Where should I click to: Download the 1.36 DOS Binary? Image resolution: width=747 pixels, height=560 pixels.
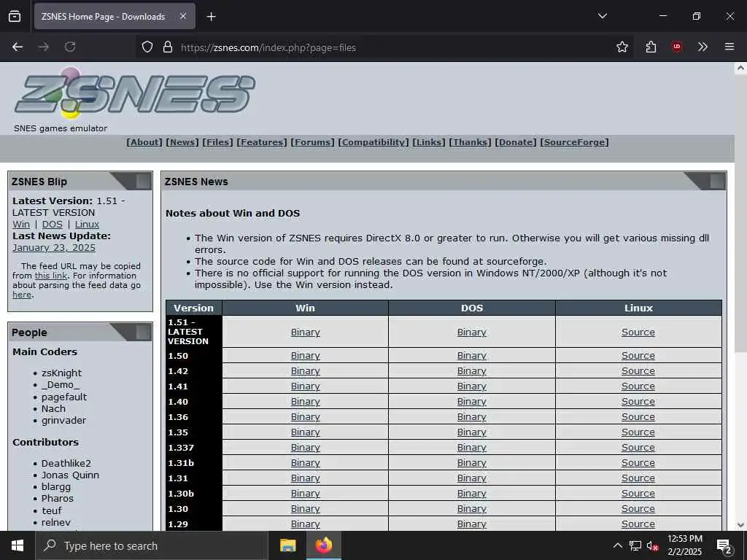click(472, 416)
